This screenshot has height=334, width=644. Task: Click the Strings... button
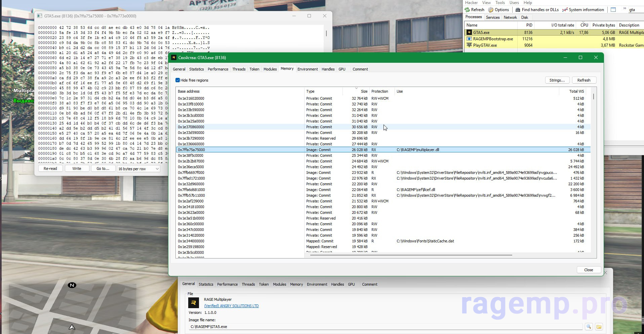(x=557, y=80)
